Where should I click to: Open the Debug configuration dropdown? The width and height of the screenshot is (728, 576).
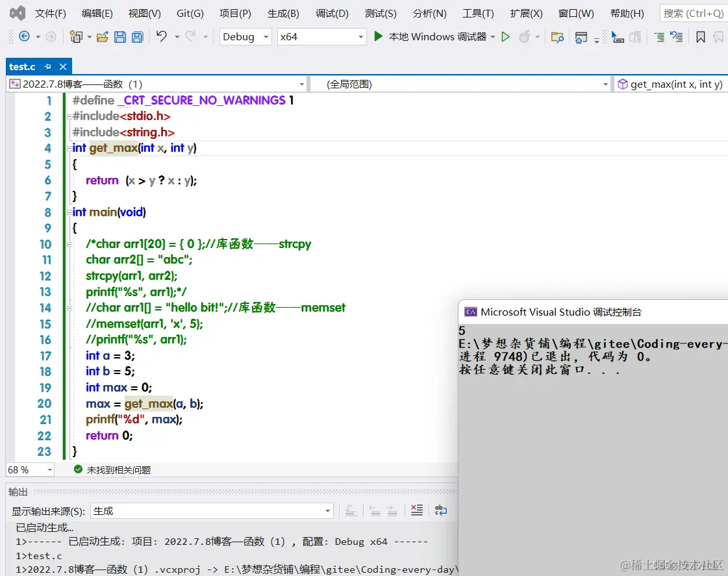pos(245,36)
